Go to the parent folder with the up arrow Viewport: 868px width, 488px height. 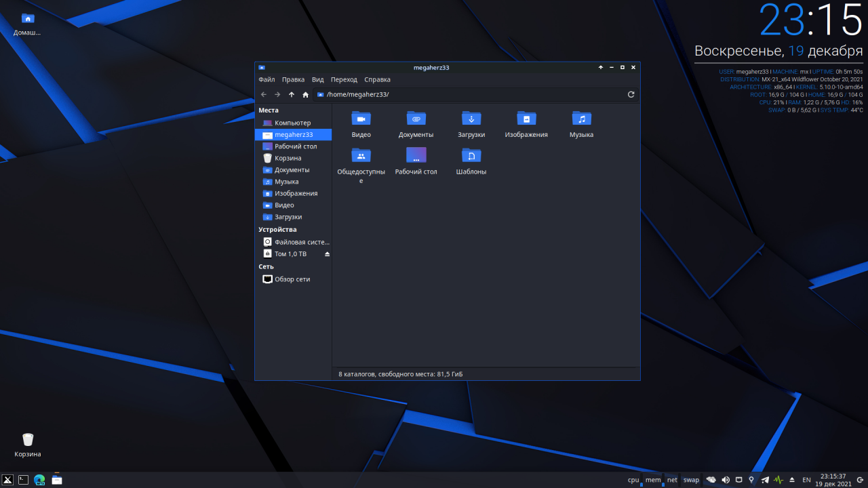click(292, 94)
